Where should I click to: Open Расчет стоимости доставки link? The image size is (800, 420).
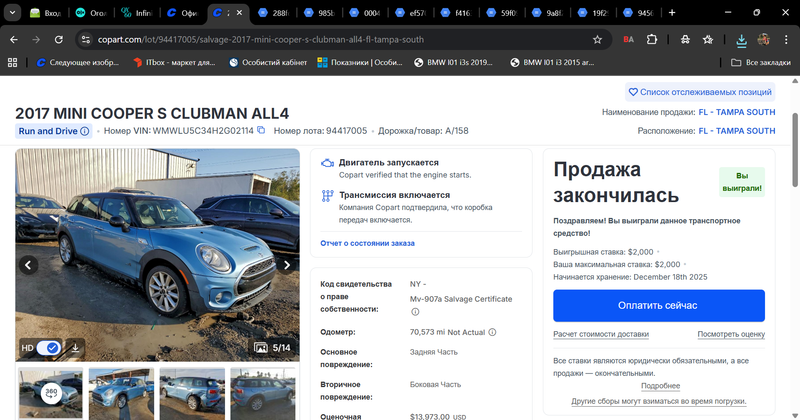point(601,334)
